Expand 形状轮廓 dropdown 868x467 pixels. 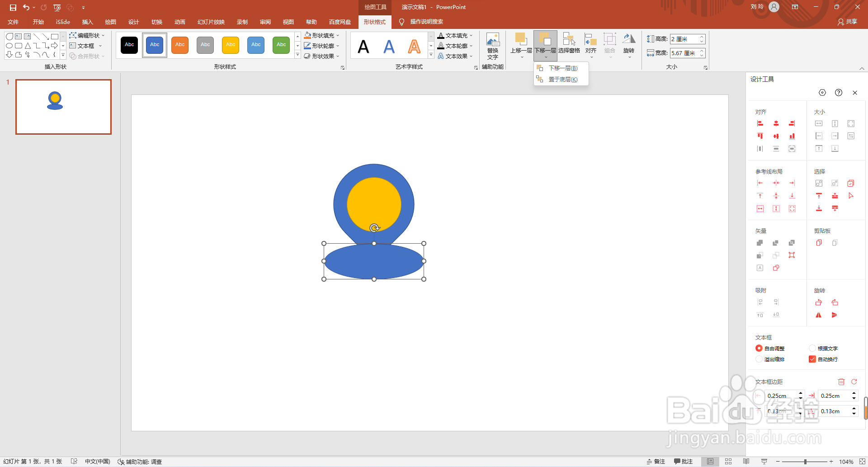[338, 46]
